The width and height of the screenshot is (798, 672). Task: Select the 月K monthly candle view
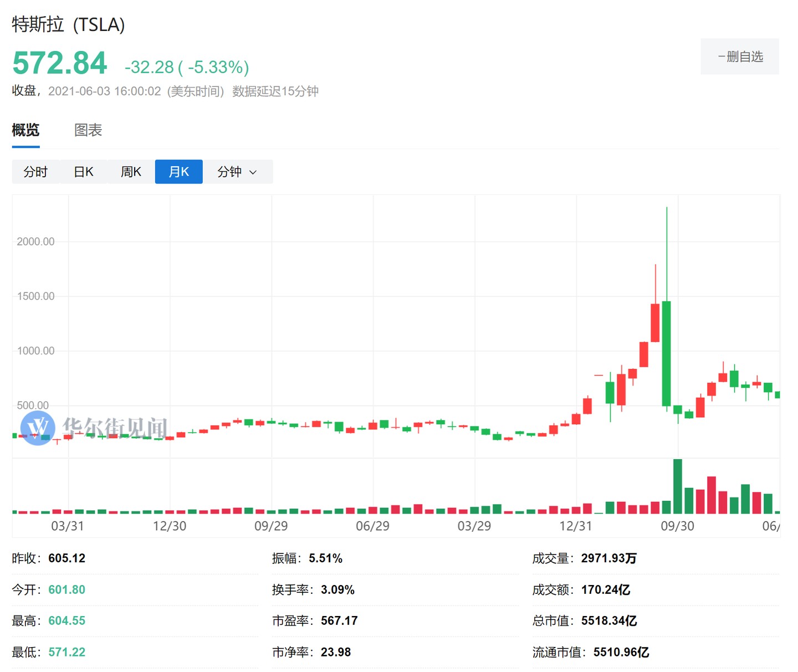click(x=178, y=172)
